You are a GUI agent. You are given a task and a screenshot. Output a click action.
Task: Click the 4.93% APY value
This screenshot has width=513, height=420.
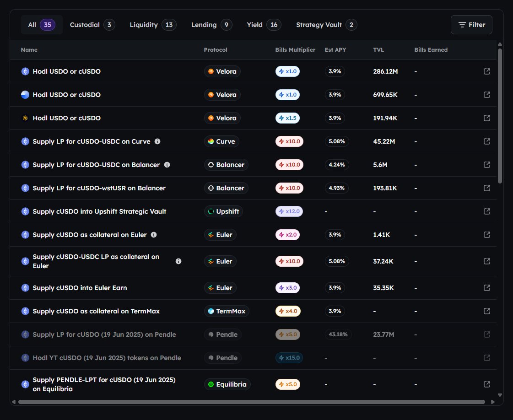coord(337,188)
